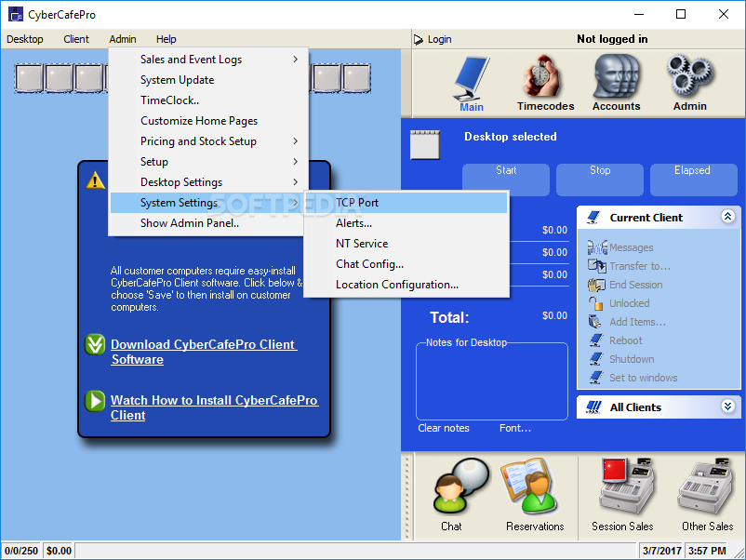This screenshot has width=746, height=560.
Task: Open the Accounts heads icon
Action: click(617, 76)
